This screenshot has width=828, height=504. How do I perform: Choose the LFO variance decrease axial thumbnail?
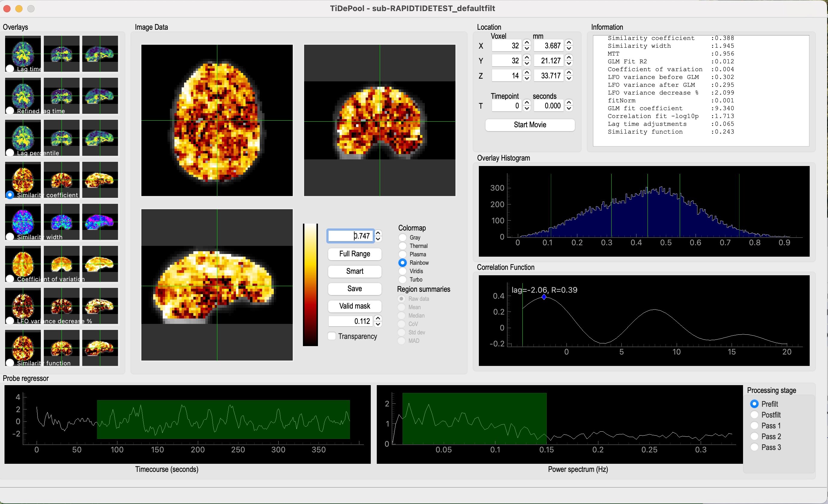tap(23, 306)
